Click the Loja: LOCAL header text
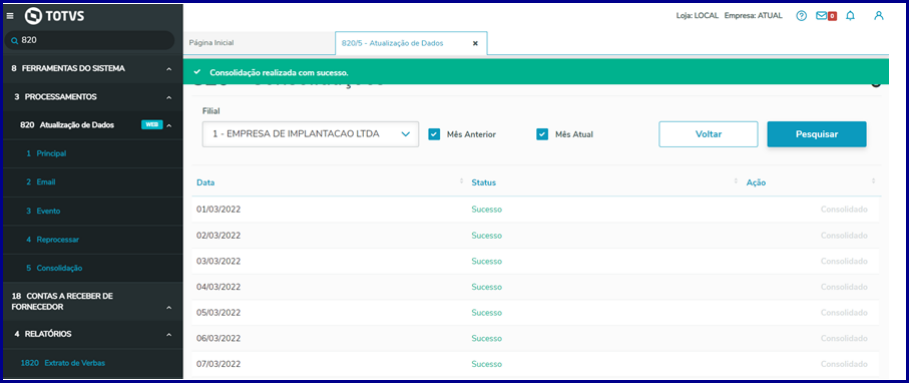 click(697, 16)
